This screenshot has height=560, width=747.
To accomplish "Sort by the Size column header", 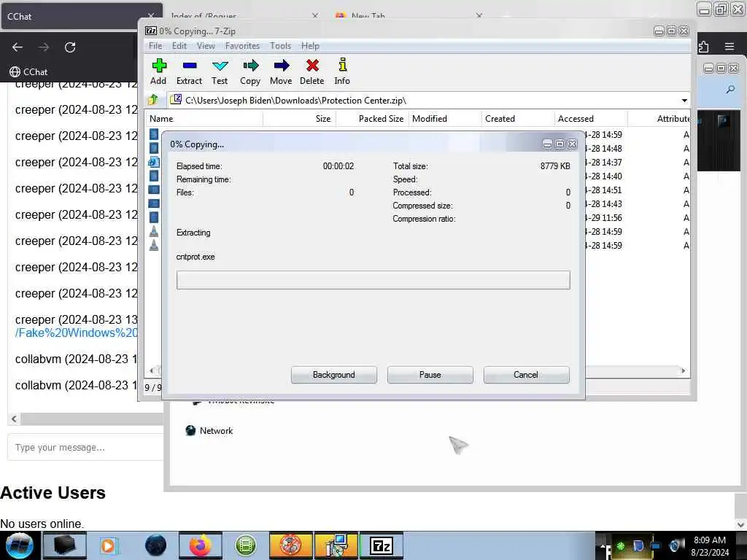I will coord(300,119).
